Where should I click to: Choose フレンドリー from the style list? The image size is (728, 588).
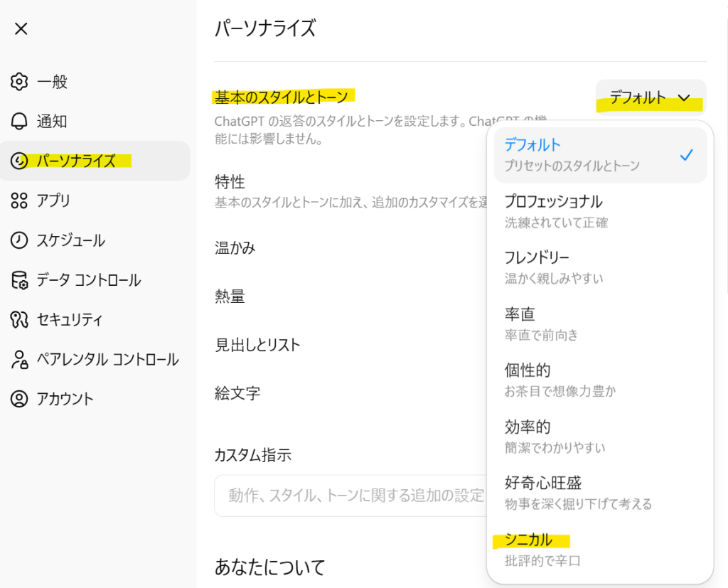click(599, 267)
